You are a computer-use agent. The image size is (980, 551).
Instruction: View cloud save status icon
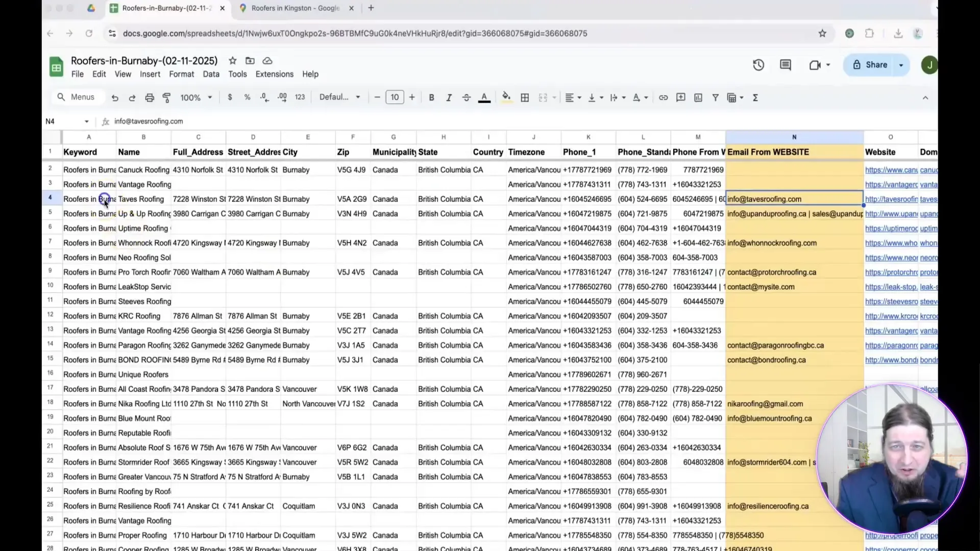pyautogui.click(x=267, y=61)
